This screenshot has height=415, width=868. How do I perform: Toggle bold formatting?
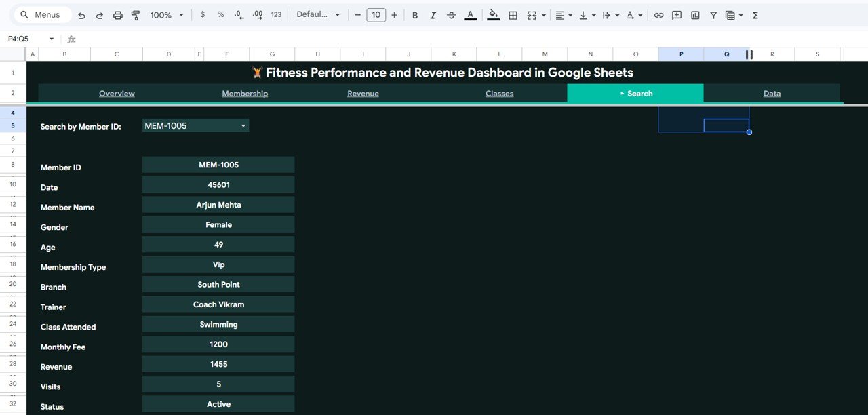pyautogui.click(x=414, y=14)
